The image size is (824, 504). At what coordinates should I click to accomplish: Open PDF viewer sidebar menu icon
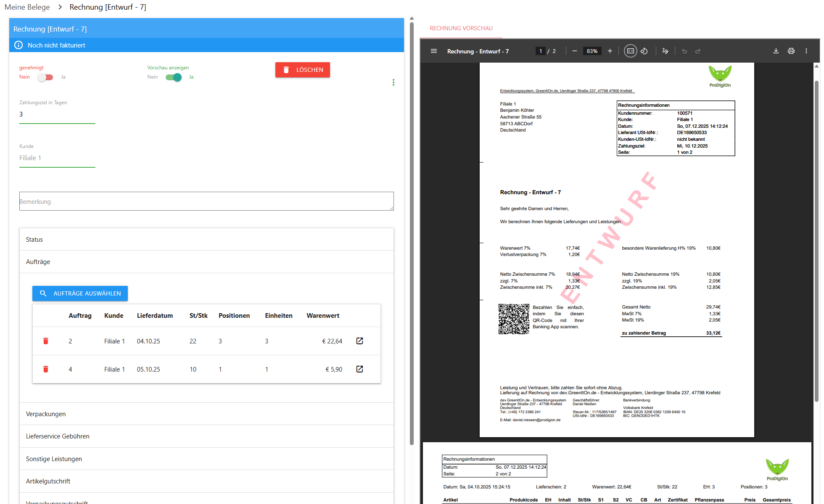tap(434, 51)
